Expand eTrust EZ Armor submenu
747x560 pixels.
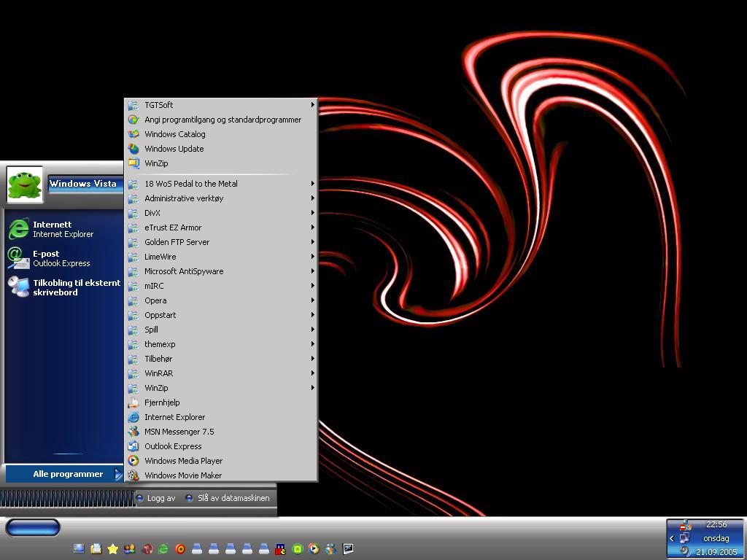(x=220, y=227)
